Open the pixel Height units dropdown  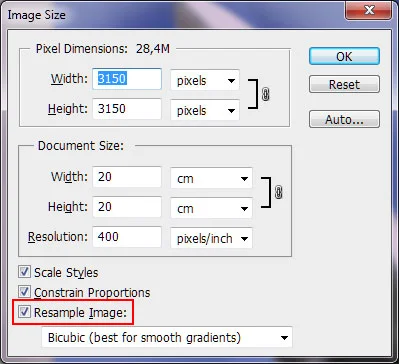click(205, 110)
